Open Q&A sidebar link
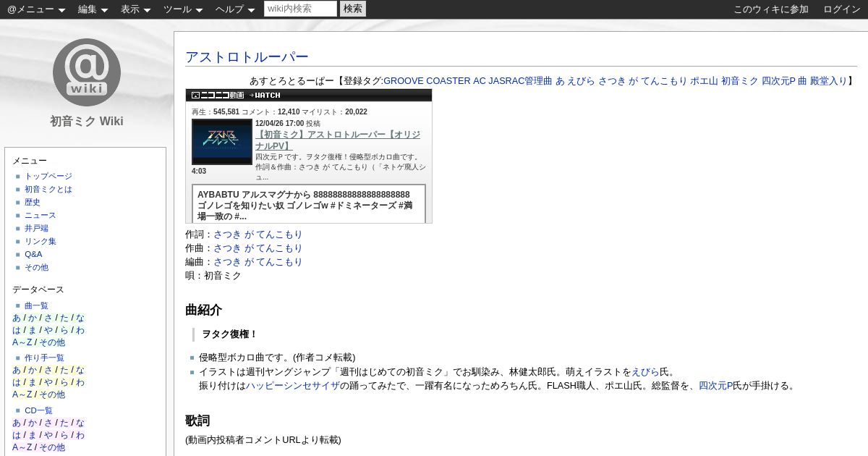This screenshot has width=868, height=456. [x=33, y=254]
